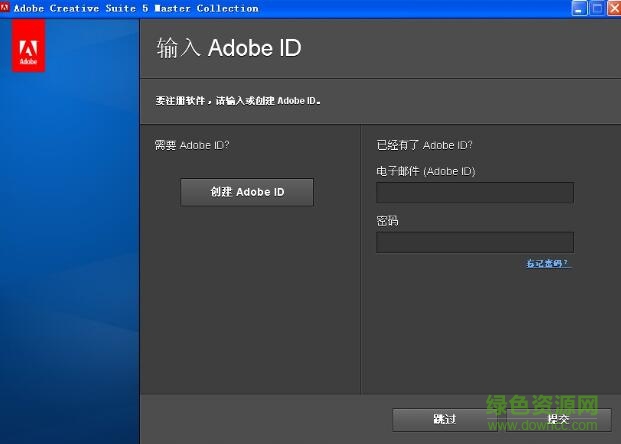The height and width of the screenshot is (444, 621).
Task: Click the 电子邮件 (Adobe ID) label text
Action: [x=425, y=171]
